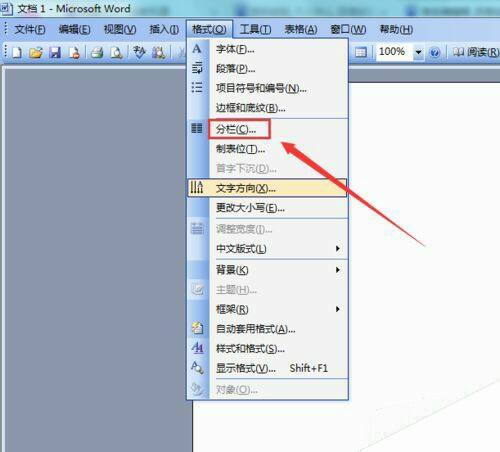This screenshot has height=452, width=500.
Task: Click the Research toolbar icon
Action: (159, 53)
